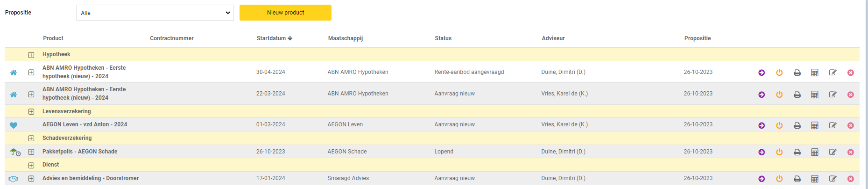The height and width of the screenshot is (189, 868).
Task: Click orange power icon on Pakketpolis row
Action: 779,152
